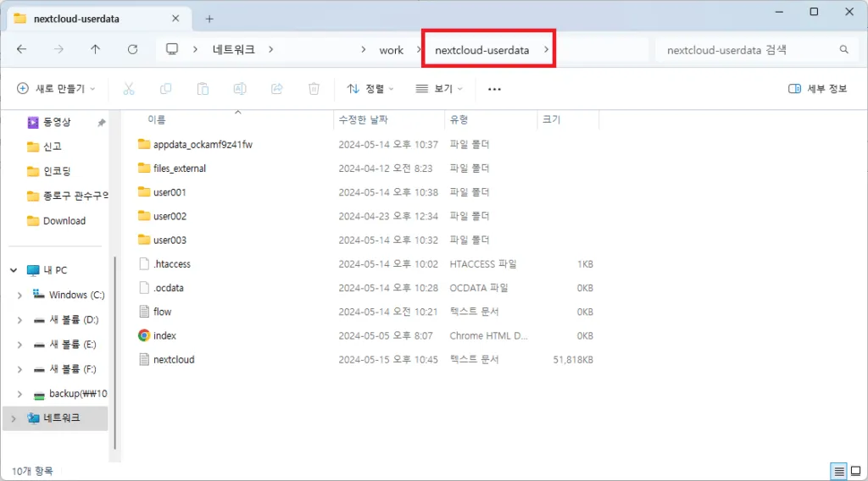The image size is (868, 481).
Task: Expand the 네트워크 tree node
Action: tap(14, 418)
